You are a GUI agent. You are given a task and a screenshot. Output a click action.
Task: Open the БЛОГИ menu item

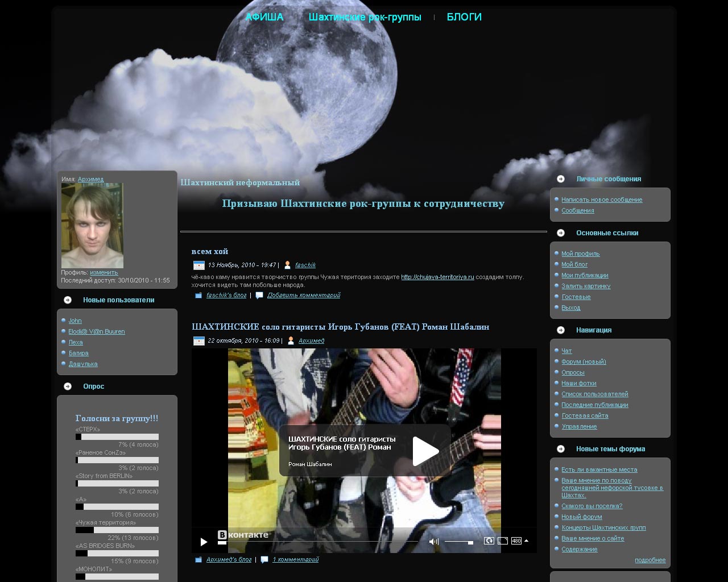tap(464, 17)
